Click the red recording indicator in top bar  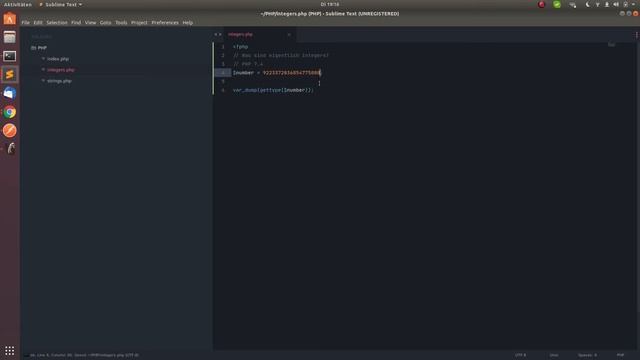tap(542, 4)
